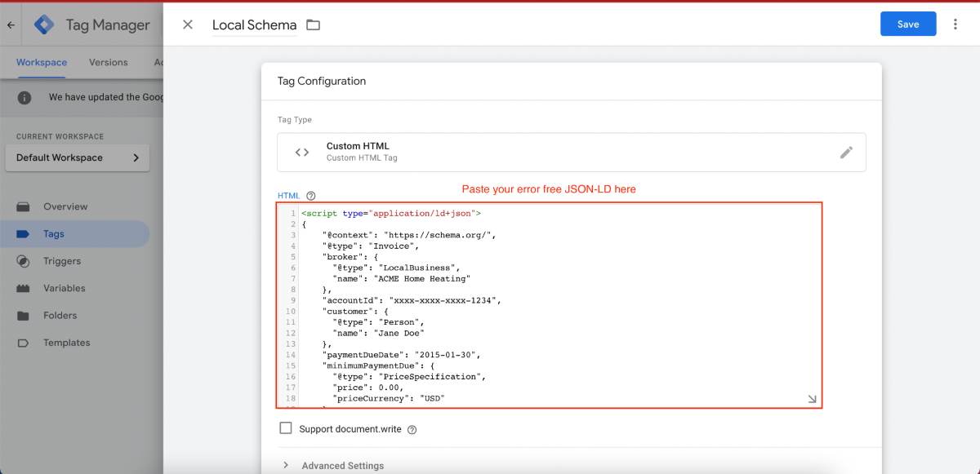Click the Templates sidebar icon
Screen dimensions: 980x474
click(23, 343)
